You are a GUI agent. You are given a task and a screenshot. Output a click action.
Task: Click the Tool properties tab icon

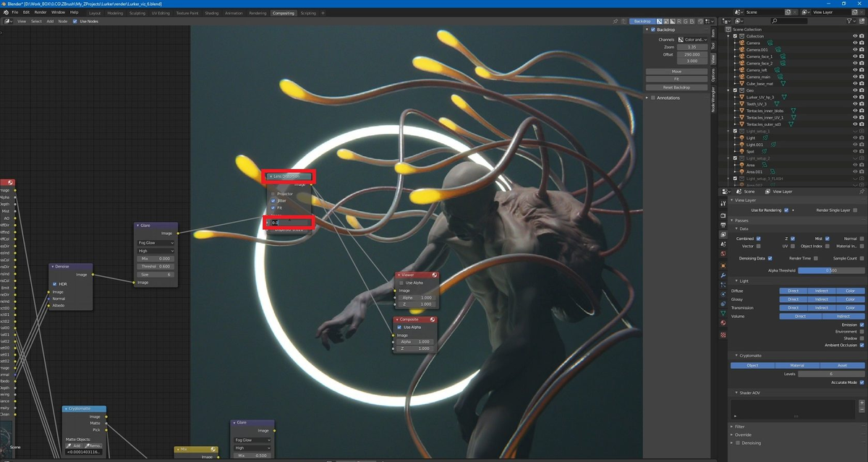pos(723,204)
